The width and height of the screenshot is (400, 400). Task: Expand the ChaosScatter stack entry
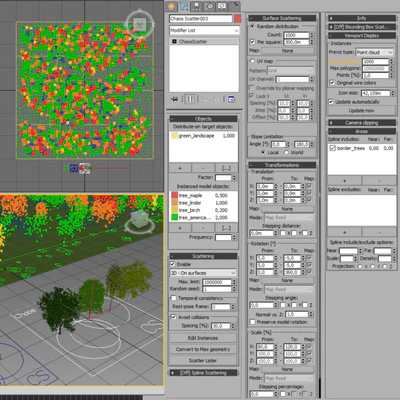tap(174, 42)
